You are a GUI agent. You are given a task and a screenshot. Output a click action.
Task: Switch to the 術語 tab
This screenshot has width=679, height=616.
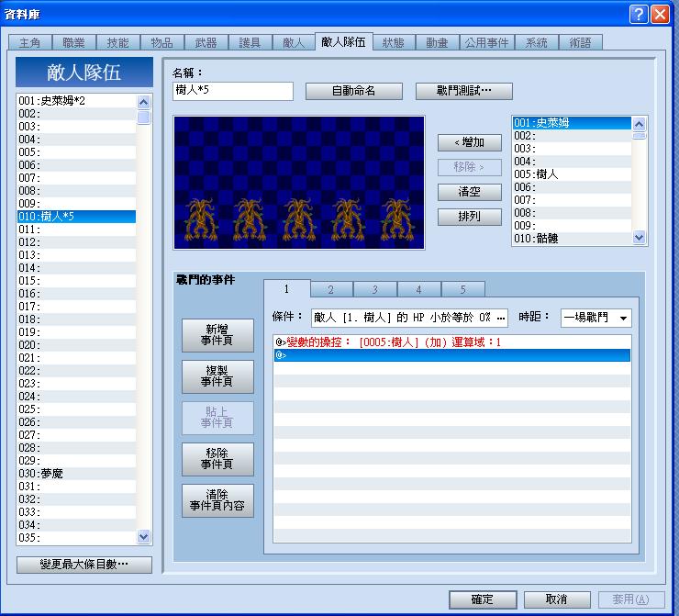tap(580, 42)
